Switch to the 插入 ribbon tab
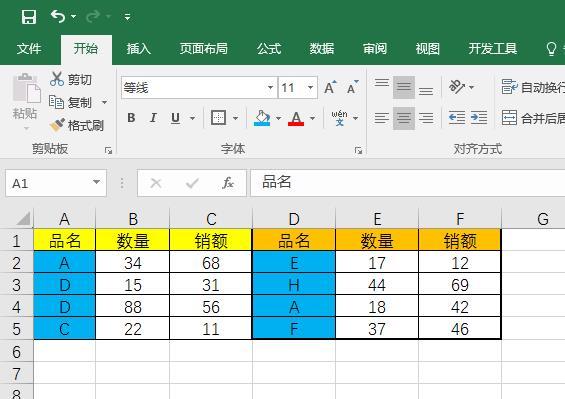 point(139,49)
